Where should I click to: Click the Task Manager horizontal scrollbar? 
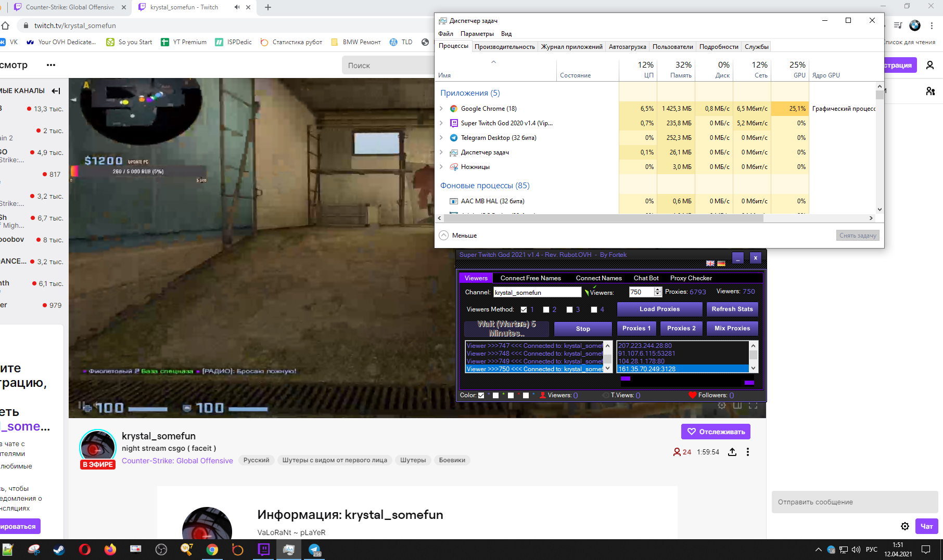[598, 218]
